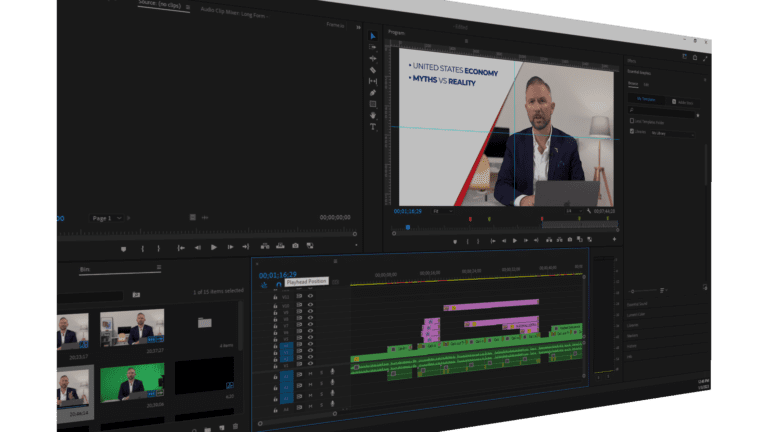Toggle the Local Templates Folder checkbox

(x=632, y=122)
